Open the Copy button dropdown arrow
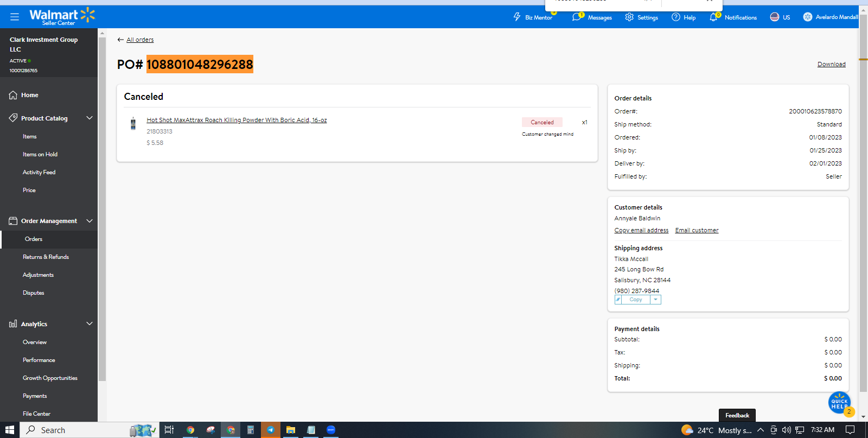Image resolution: width=868 pixels, height=438 pixels. pos(655,300)
